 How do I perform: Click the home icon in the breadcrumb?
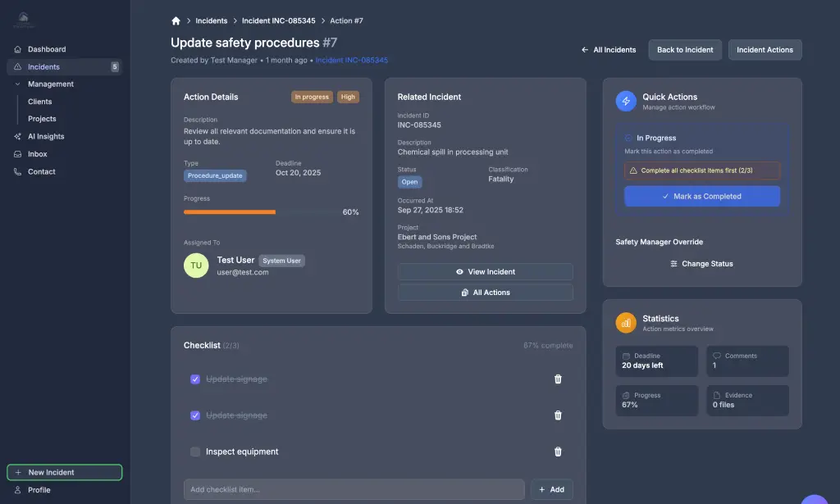(175, 20)
